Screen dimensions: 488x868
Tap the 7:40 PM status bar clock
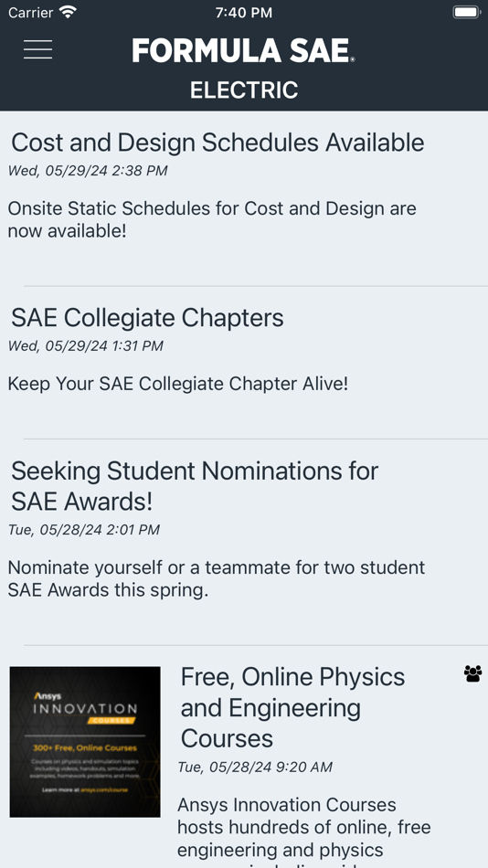coord(244,13)
